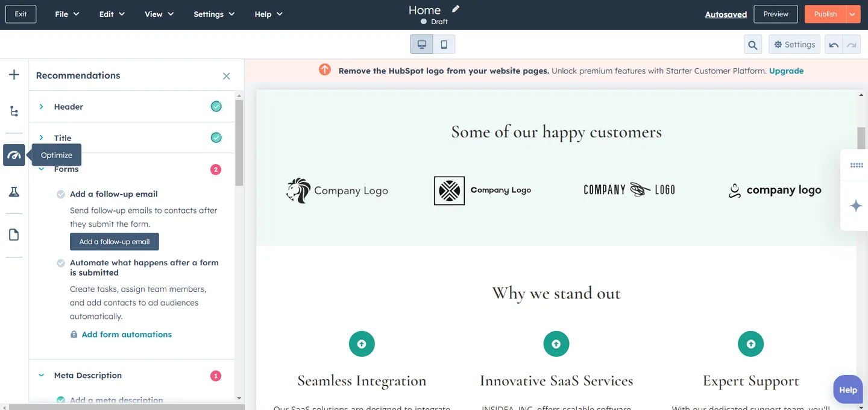Viewport: 868px width, 410px height.
Task: Click Title completed checkmark status
Action: (216, 137)
